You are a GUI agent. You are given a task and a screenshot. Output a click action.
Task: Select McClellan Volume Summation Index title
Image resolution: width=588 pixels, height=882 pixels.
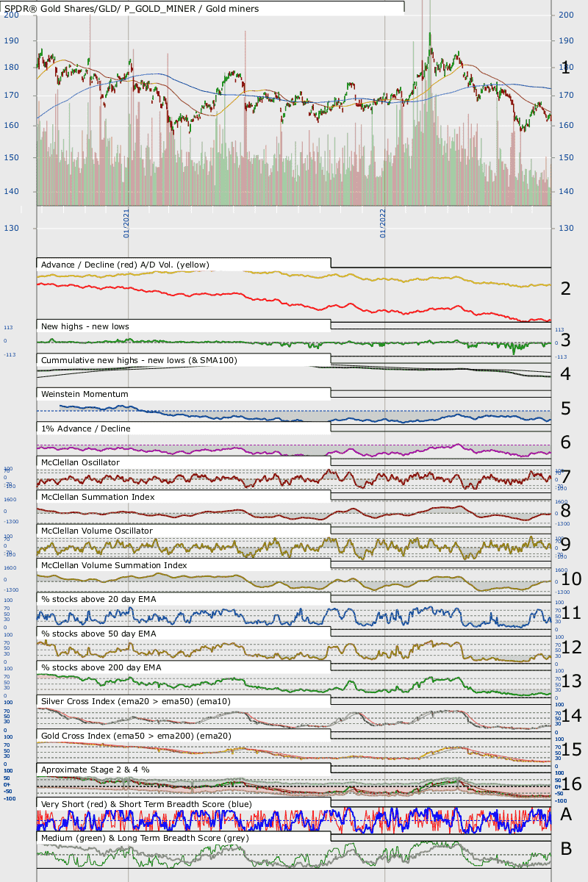pyautogui.click(x=114, y=565)
